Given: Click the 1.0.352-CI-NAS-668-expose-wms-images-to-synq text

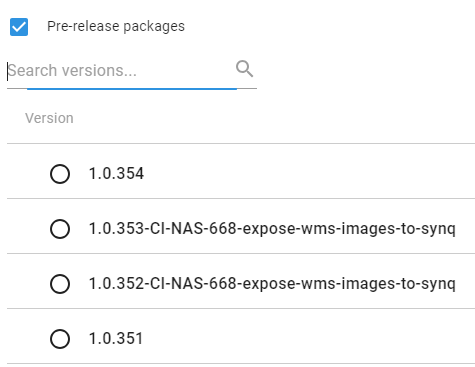Looking at the screenshot, I should 272,284.
